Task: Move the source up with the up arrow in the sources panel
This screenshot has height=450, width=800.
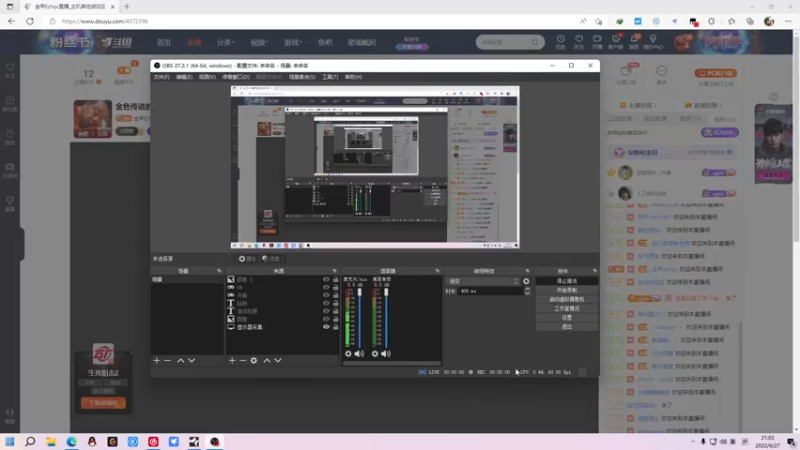Action: pyautogui.click(x=267, y=360)
